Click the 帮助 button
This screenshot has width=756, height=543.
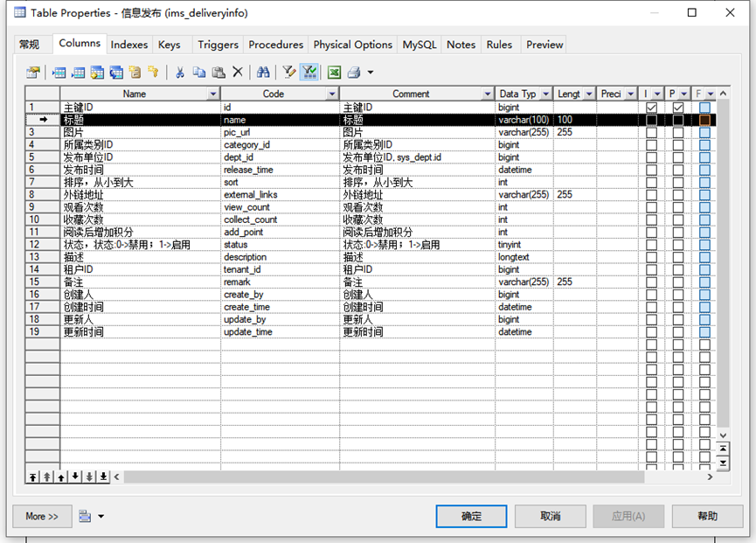tap(707, 516)
